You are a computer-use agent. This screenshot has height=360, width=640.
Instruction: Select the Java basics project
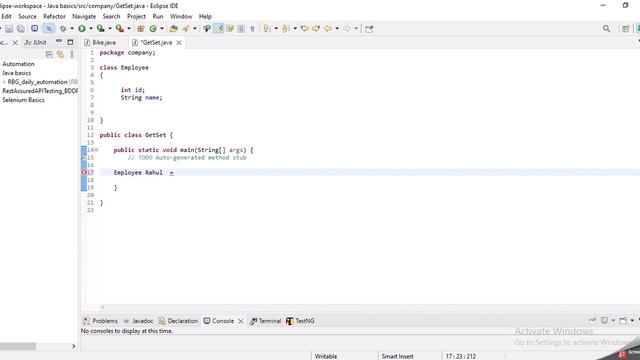pyautogui.click(x=17, y=73)
